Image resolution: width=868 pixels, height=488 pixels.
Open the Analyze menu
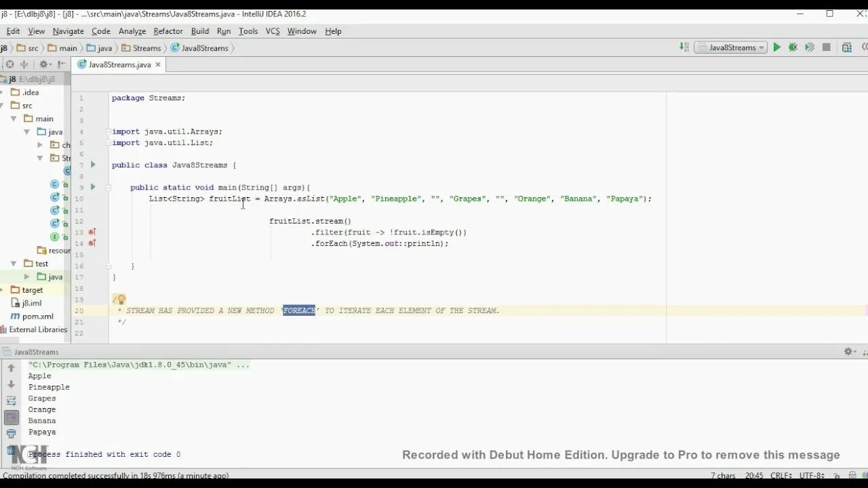pos(132,31)
